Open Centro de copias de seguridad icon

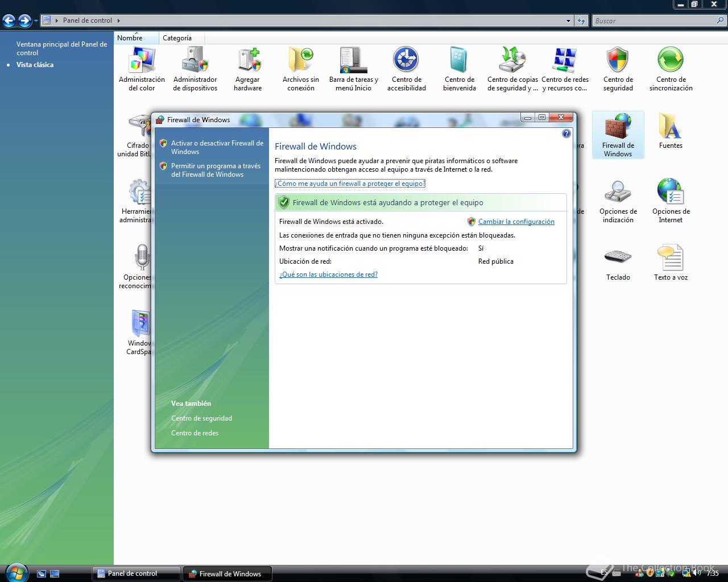pyautogui.click(x=512, y=69)
